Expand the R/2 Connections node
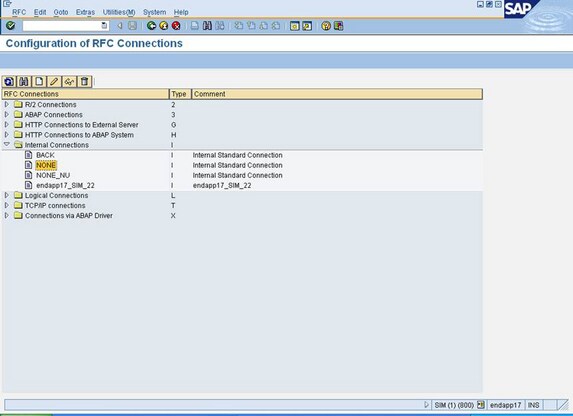Screen dimensions: 573x416 tap(7, 105)
